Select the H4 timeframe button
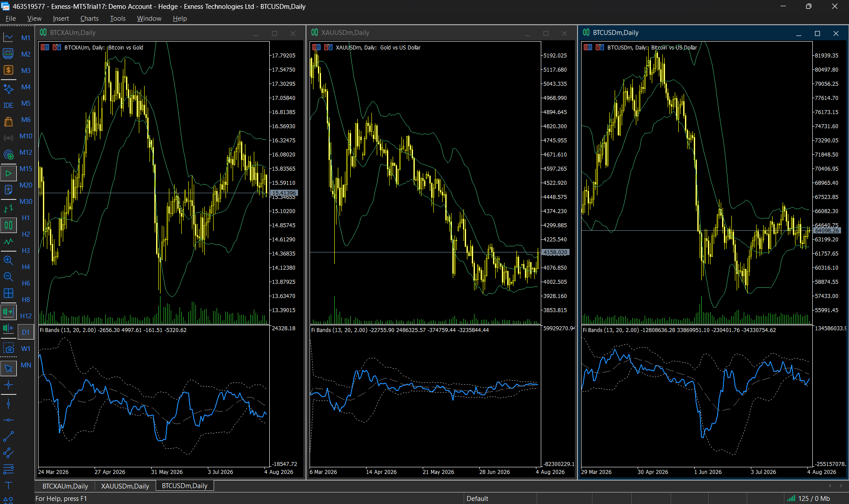Image resolution: width=849 pixels, height=504 pixels. click(x=26, y=267)
